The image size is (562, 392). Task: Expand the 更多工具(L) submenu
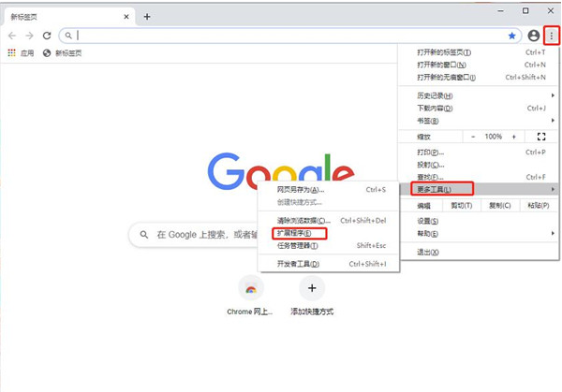tap(479, 189)
